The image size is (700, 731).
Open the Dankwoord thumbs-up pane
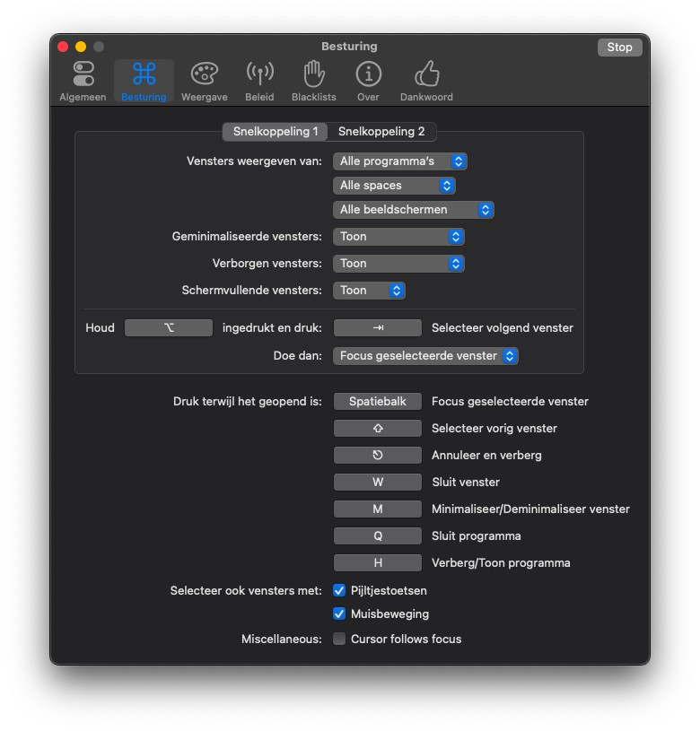point(426,82)
